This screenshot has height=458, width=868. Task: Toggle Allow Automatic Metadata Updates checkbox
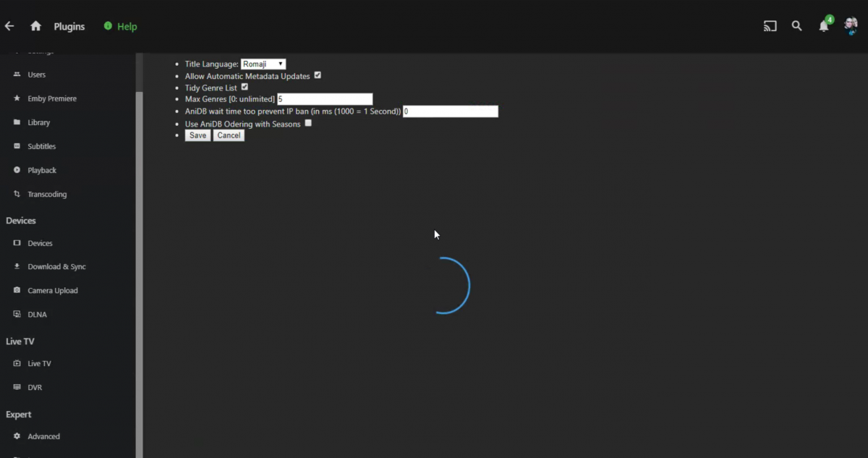pyautogui.click(x=318, y=75)
